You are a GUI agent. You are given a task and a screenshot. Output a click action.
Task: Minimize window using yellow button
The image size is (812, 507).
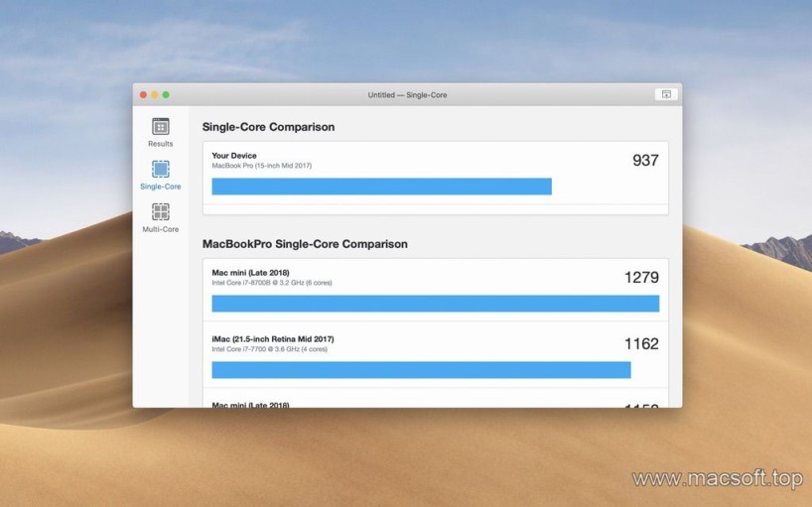[155, 94]
